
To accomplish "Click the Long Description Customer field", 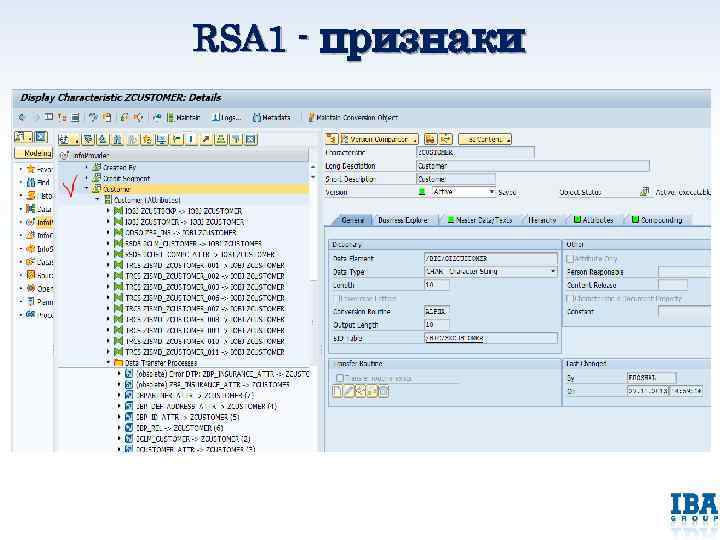I will point(533,166).
